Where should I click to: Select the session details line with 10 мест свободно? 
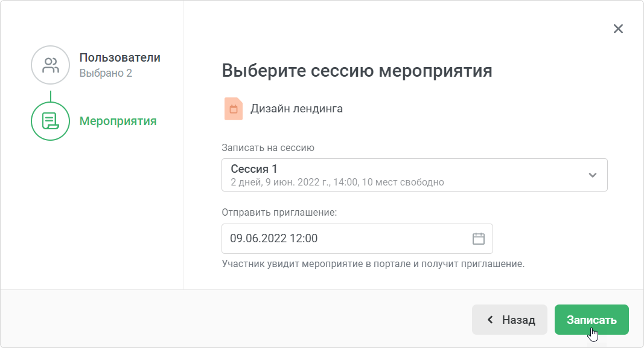tap(337, 182)
